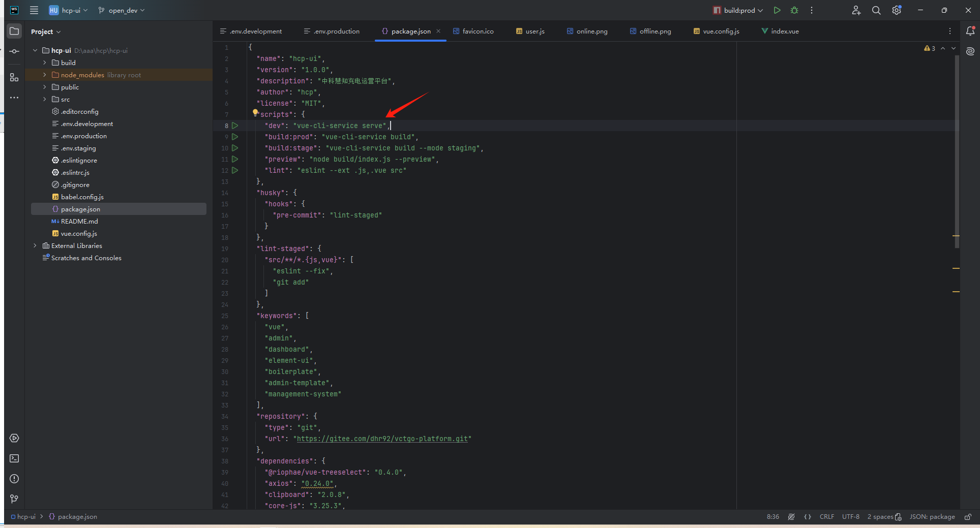Screen dimensions: 980x528
Task: Jump to next highlighted problem arrow
Action: [x=954, y=48]
